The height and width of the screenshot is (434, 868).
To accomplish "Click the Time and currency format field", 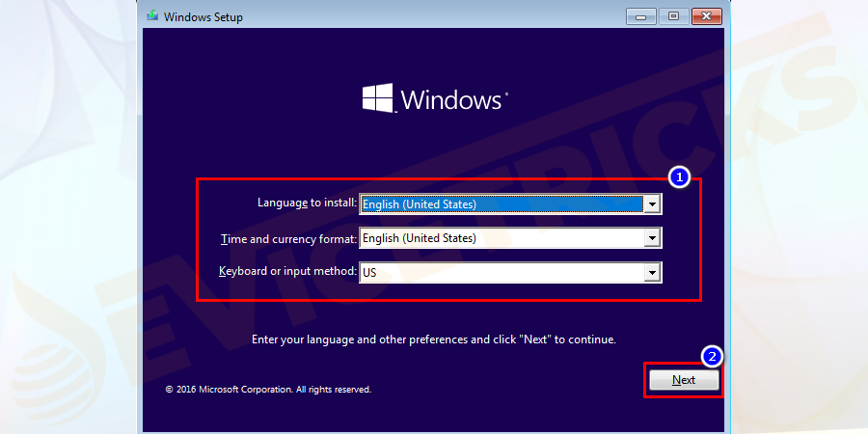I will coord(510,238).
